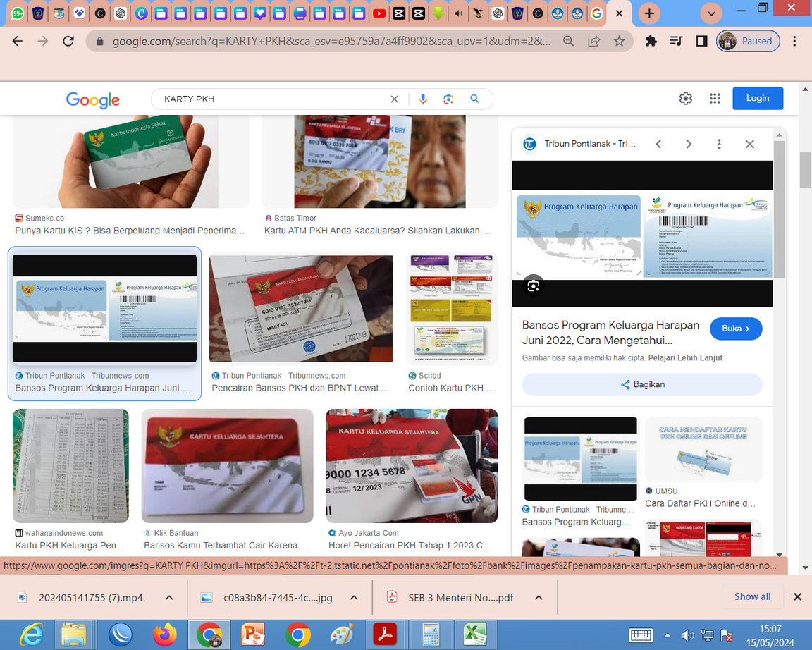Open PowerPoint from the taskbar
The height and width of the screenshot is (650, 812).
pos(254,635)
